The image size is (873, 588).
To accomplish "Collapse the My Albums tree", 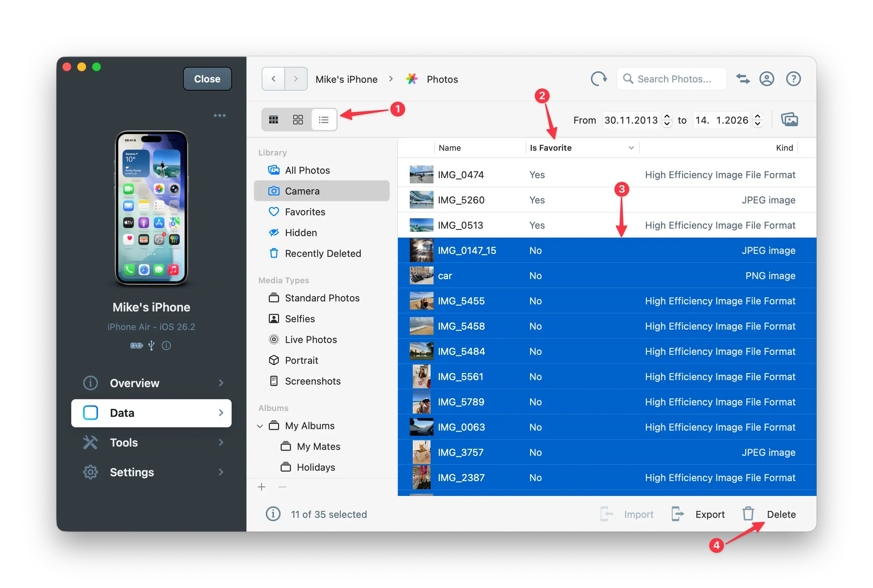I will [260, 426].
